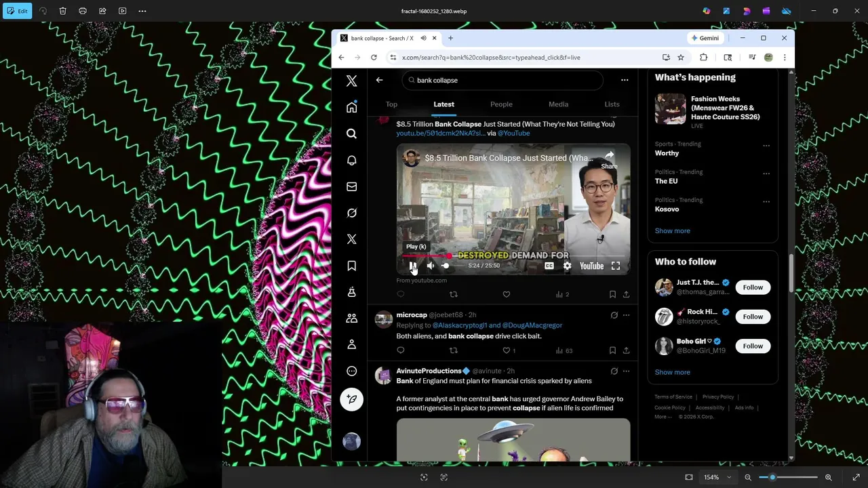Open Communities people icon in X sidebar

coord(351,318)
